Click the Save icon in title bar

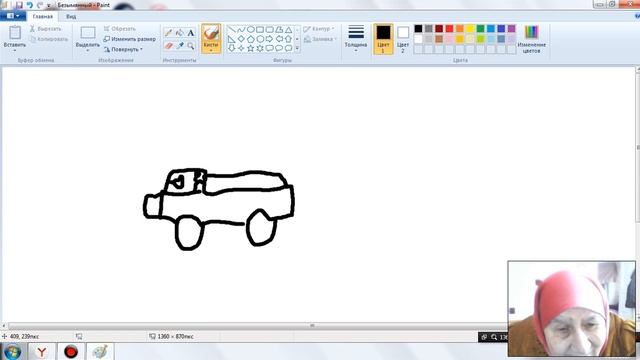click(19, 5)
